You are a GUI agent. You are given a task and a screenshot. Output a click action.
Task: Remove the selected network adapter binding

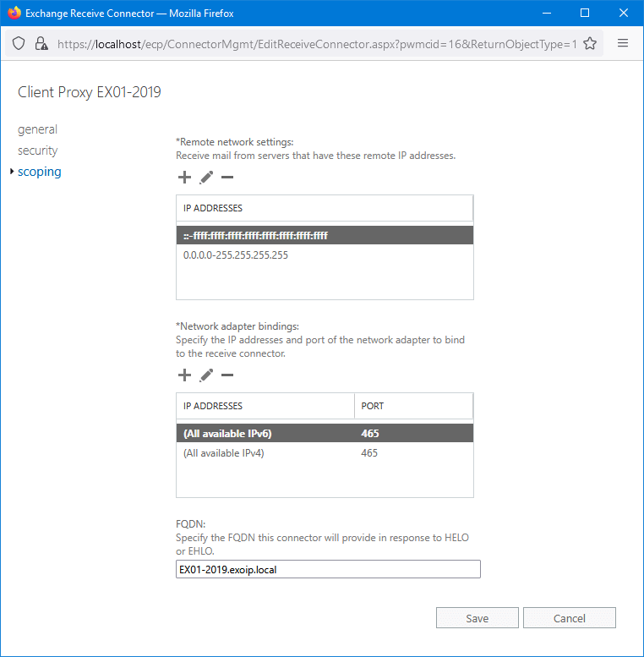pyautogui.click(x=227, y=375)
